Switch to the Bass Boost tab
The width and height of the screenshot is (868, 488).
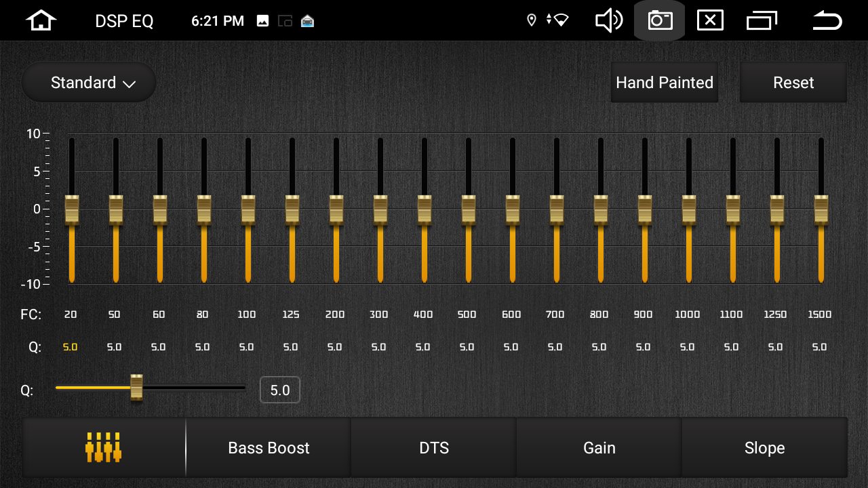[x=269, y=448]
